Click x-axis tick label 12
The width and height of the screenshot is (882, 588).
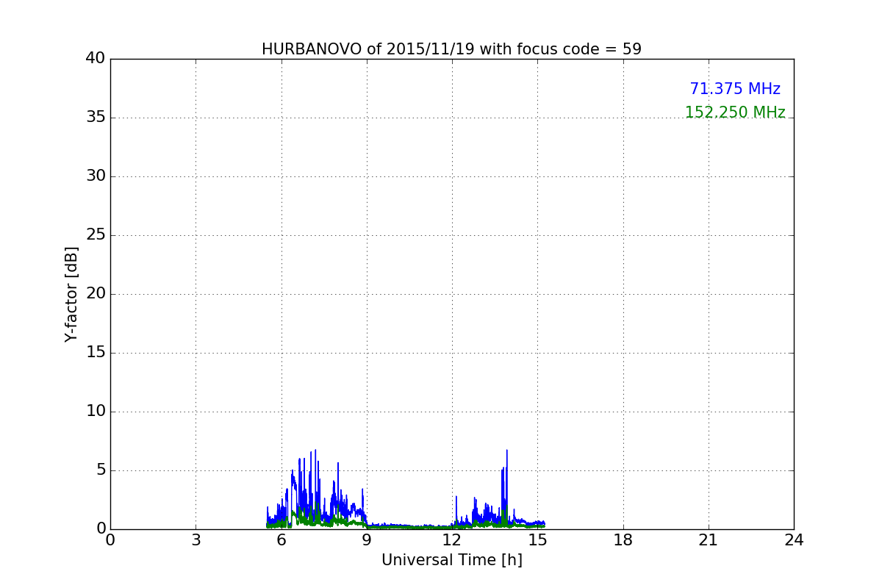pyautogui.click(x=452, y=540)
